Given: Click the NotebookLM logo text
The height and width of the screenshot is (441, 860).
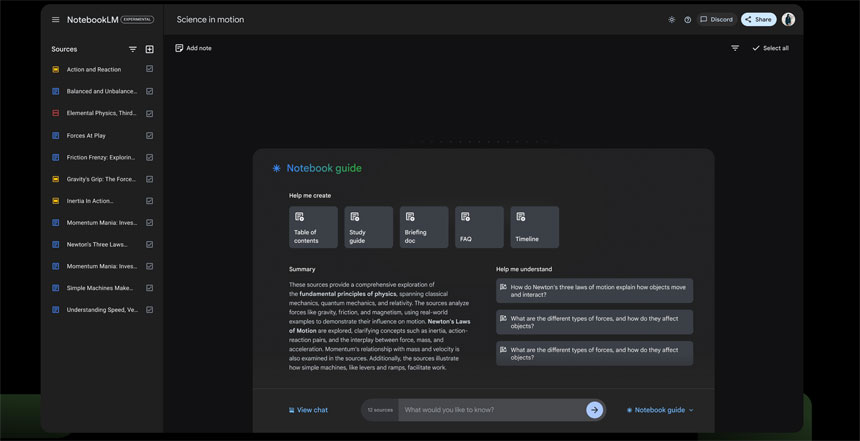Looking at the screenshot, I should (93, 20).
